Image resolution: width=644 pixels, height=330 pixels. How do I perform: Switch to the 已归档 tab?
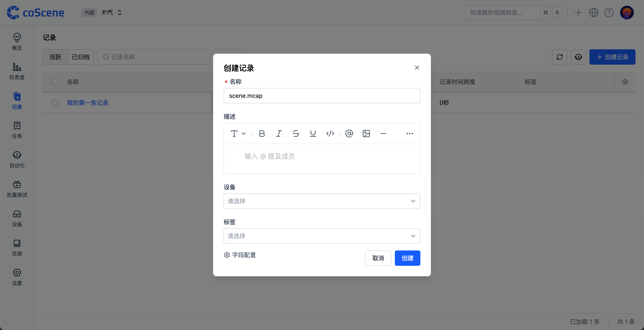click(x=80, y=57)
